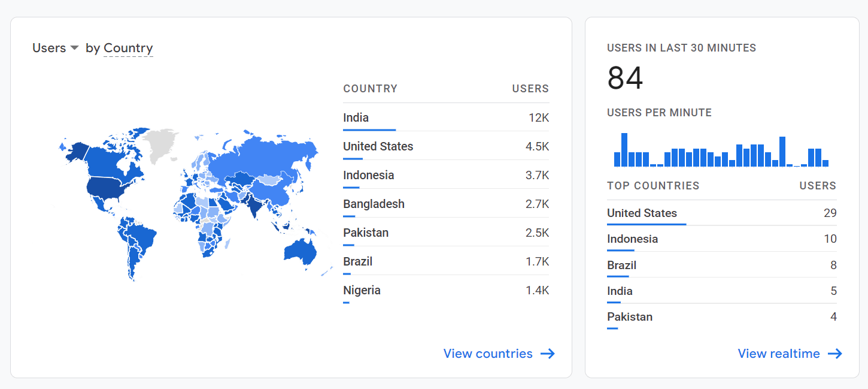This screenshot has width=868, height=389.
Task: Click the COUNTRY column header
Action: pyautogui.click(x=370, y=88)
